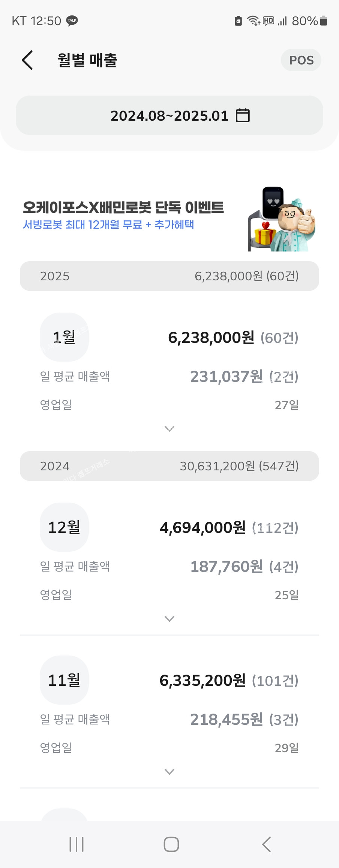
Task: Tap the POS button
Action: [x=301, y=60]
